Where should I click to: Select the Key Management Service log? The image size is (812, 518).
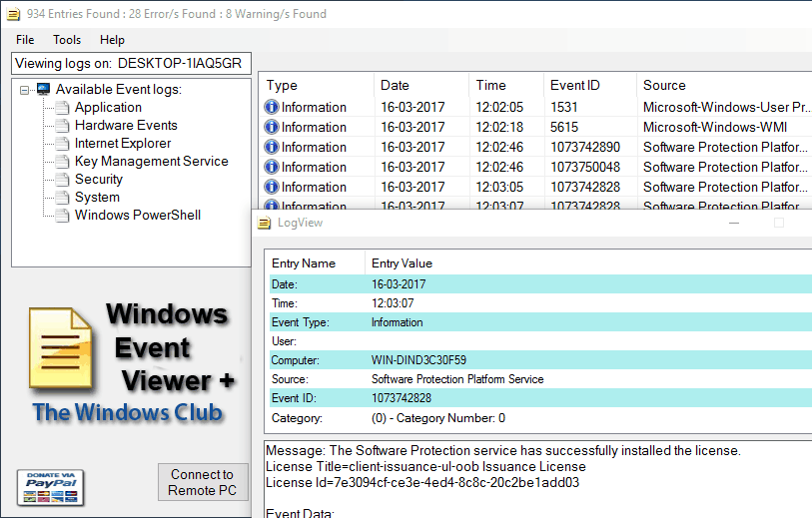tap(151, 162)
